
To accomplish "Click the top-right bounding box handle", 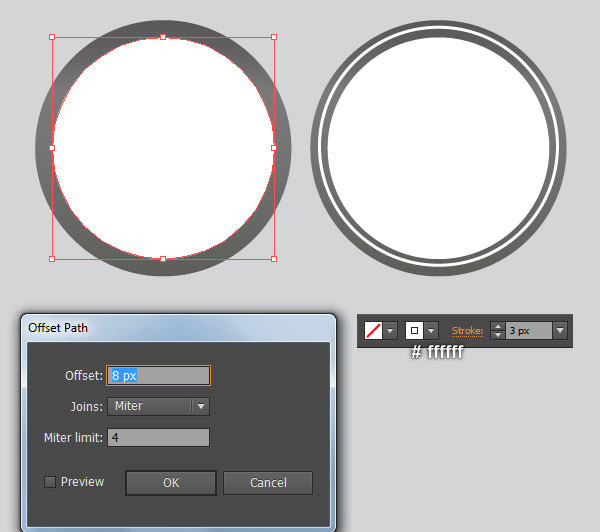I will pos(274,37).
